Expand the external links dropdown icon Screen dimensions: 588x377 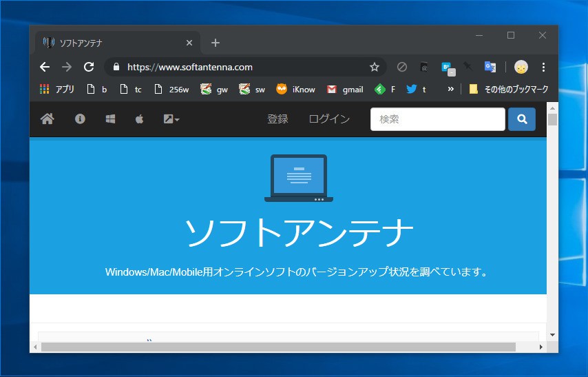click(171, 119)
